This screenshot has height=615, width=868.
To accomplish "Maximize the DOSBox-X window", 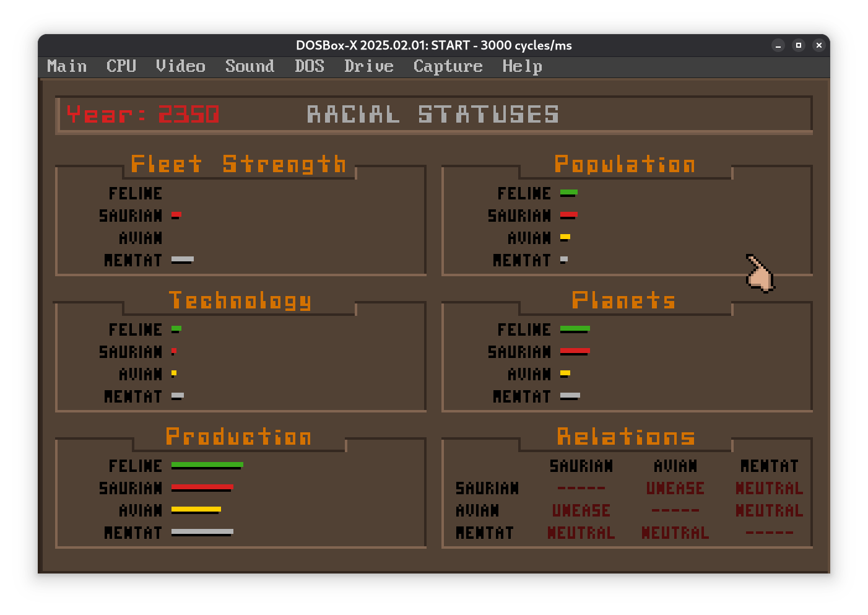I will [799, 45].
